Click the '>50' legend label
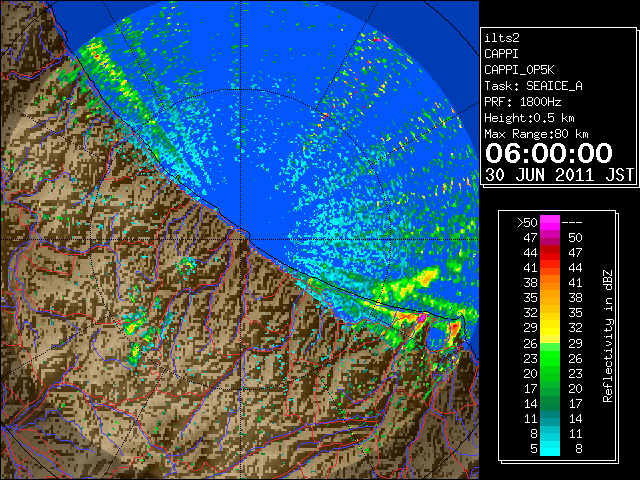This screenshot has width=640, height=480. (527, 223)
